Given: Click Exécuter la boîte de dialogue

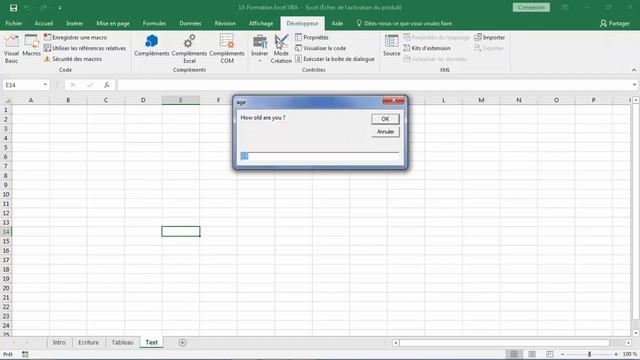Looking at the screenshot, I should (335, 59).
